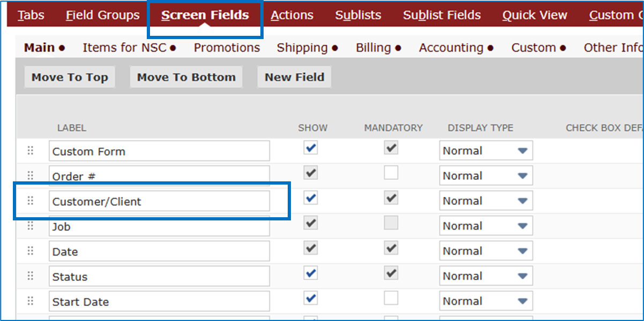Image resolution: width=644 pixels, height=321 pixels.
Task: Open the Field Groups tab
Action: [102, 15]
